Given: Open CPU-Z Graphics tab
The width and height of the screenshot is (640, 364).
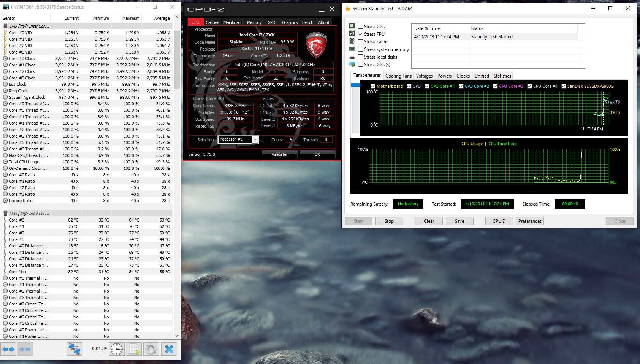Looking at the screenshot, I should coord(290,22).
